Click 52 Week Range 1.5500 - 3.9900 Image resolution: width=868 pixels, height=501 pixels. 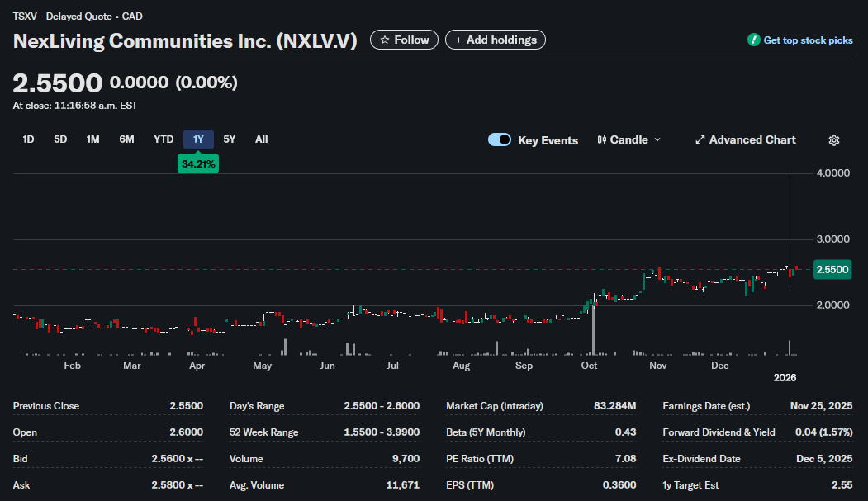tap(382, 432)
